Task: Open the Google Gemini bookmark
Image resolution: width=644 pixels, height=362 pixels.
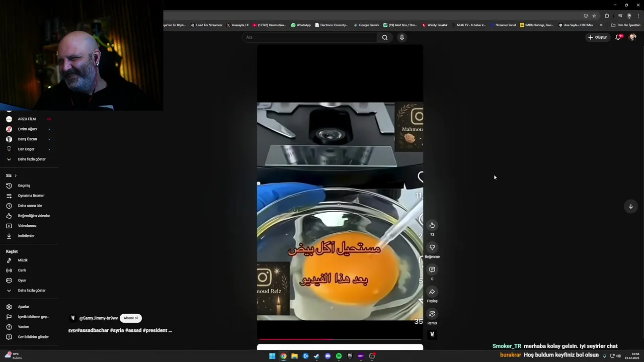Action: [366, 25]
